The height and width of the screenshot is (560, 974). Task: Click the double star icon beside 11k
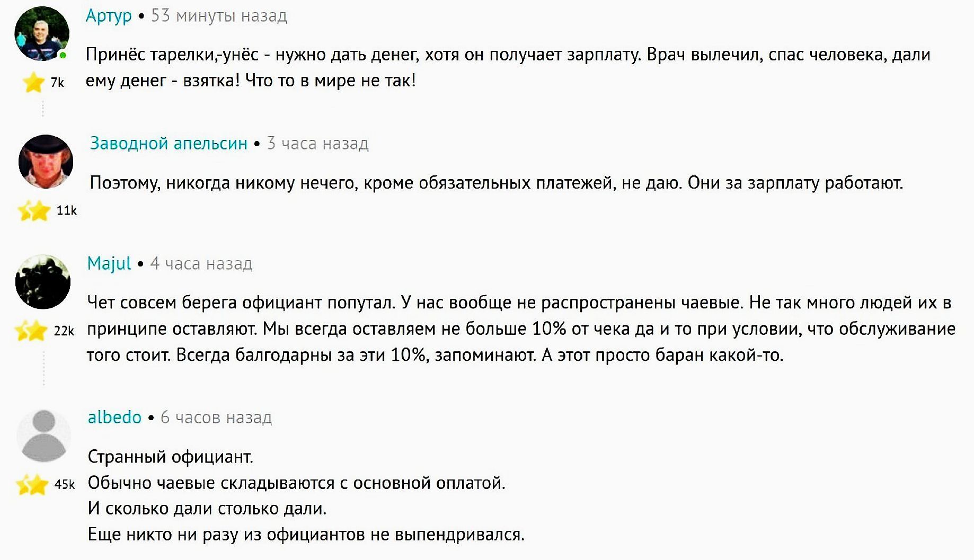[34, 211]
